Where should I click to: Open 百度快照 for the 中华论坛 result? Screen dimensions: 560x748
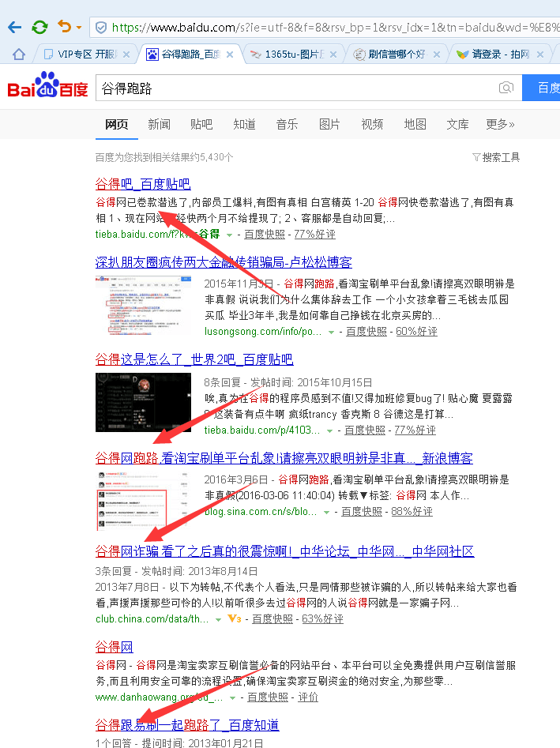tap(272, 618)
